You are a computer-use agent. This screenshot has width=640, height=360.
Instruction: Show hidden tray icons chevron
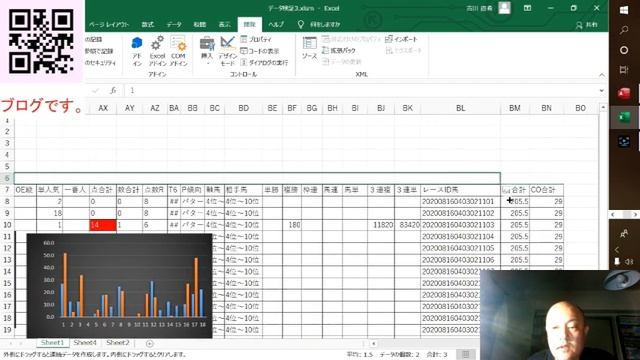point(617,249)
